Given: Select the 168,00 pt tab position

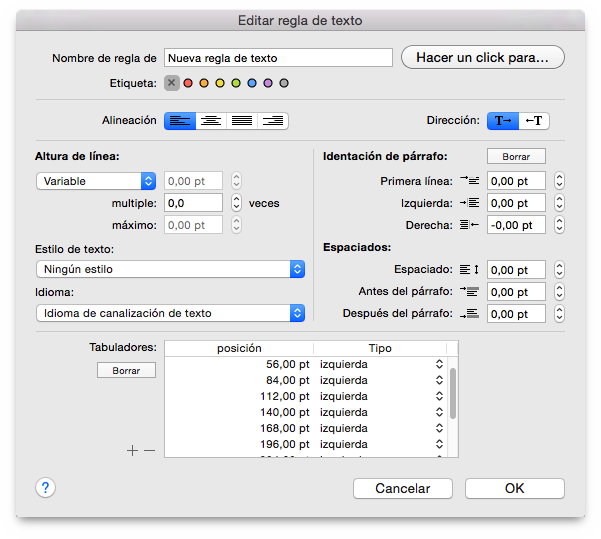Looking at the screenshot, I should pyautogui.click(x=285, y=428).
